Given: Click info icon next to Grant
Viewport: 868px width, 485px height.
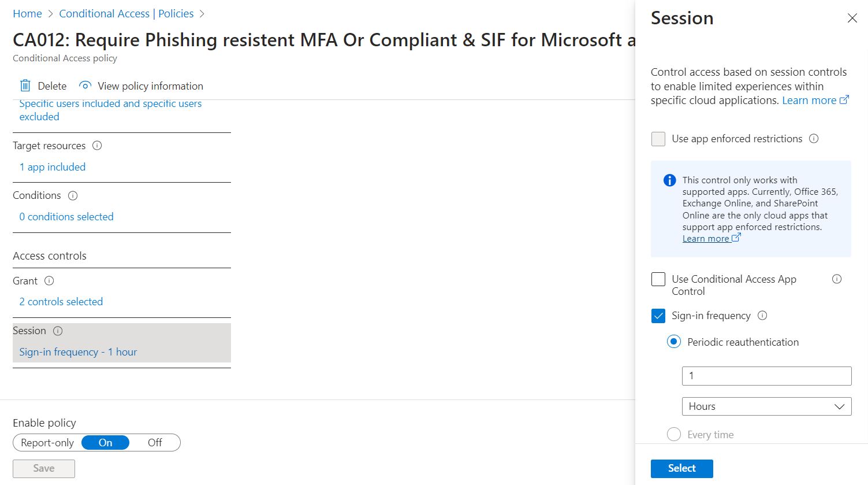Looking at the screenshot, I should coord(49,281).
